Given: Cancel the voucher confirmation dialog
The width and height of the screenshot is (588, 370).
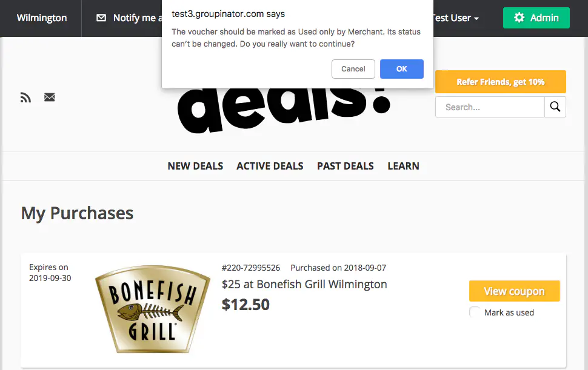Looking at the screenshot, I should [x=353, y=68].
